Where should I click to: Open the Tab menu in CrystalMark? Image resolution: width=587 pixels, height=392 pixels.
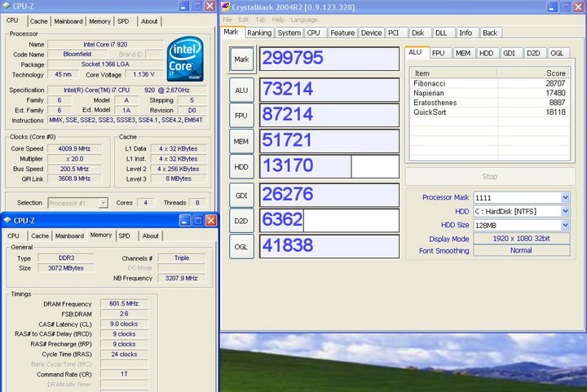point(261,20)
